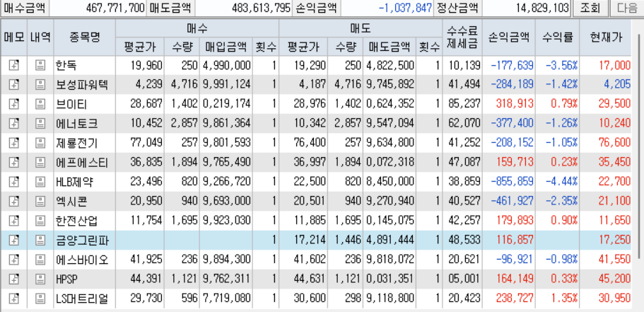Open the 내역 detail icon for 에프에스티
The image size is (644, 312).
tap(40, 163)
